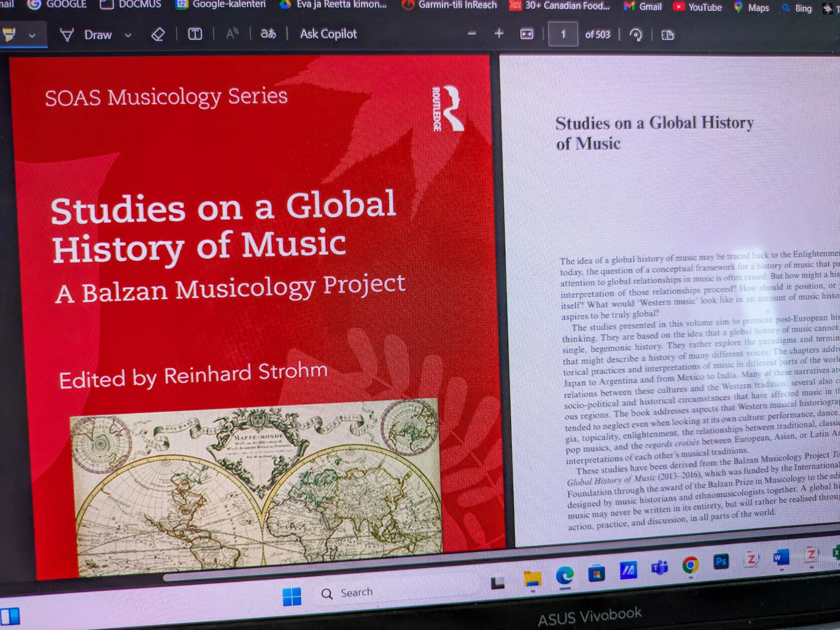
Task: Open Google Chrome from the taskbar
Action: click(690, 565)
